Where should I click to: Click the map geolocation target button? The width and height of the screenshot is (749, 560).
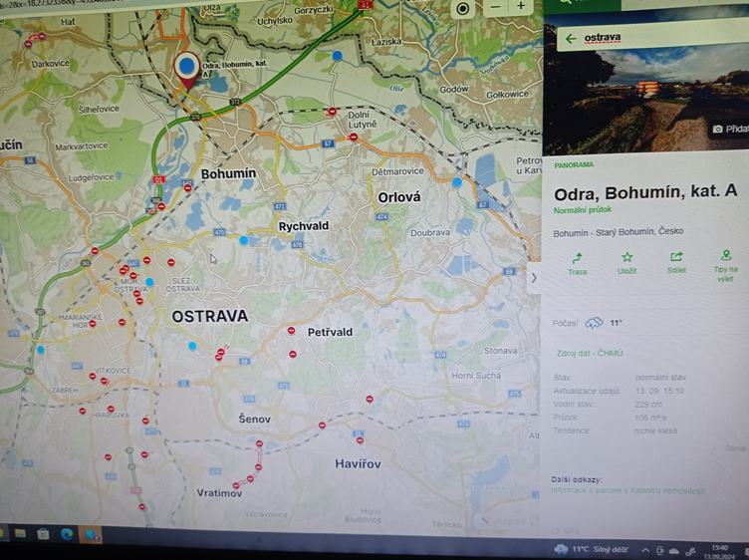click(x=462, y=9)
